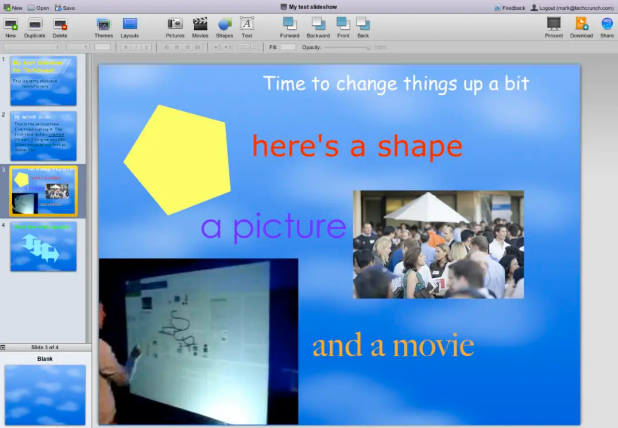Open the Feedback link
This screenshot has width=618, height=428.
pyautogui.click(x=510, y=7)
